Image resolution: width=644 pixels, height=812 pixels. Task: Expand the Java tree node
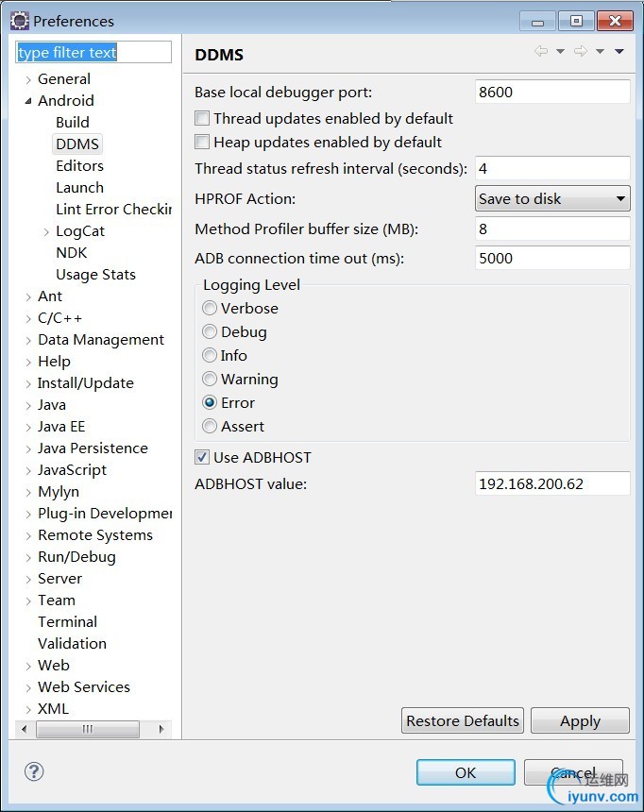coord(28,405)
